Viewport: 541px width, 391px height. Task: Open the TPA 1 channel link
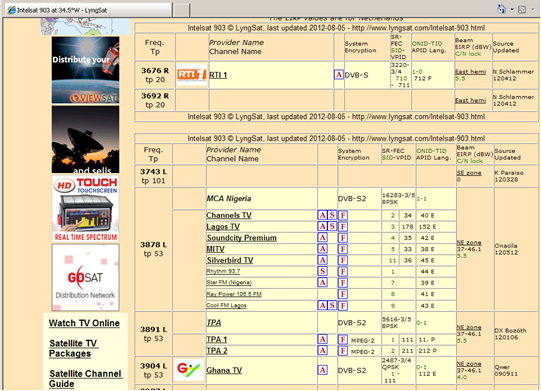[217, 339]
